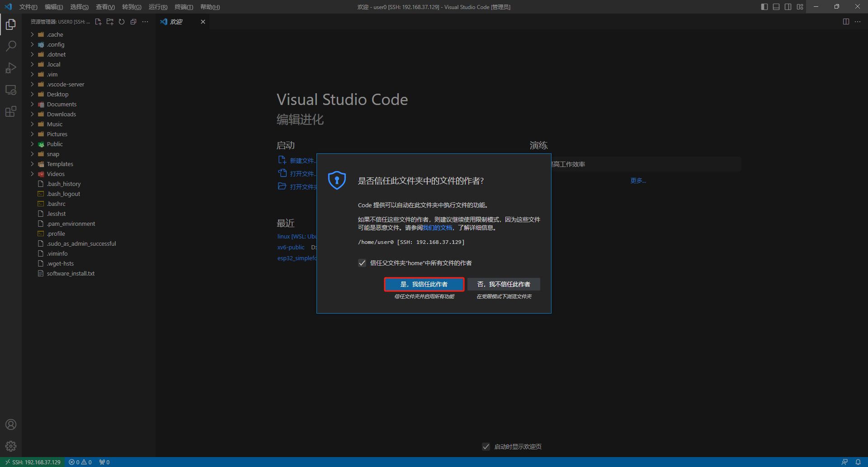Split the editor to the right
This screenshot has width=868, height=467.
click(x=846, y=22)
